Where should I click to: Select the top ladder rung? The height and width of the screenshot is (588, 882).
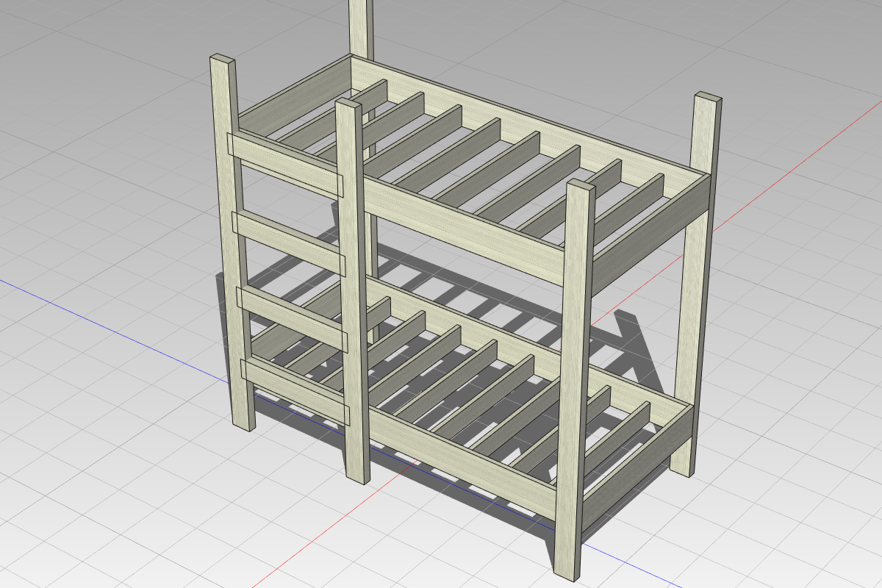(x=286, y=165)
